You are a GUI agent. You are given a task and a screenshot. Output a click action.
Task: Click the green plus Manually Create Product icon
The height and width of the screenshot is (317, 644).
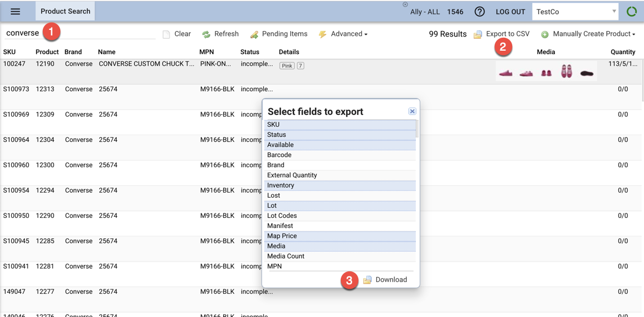545,35
